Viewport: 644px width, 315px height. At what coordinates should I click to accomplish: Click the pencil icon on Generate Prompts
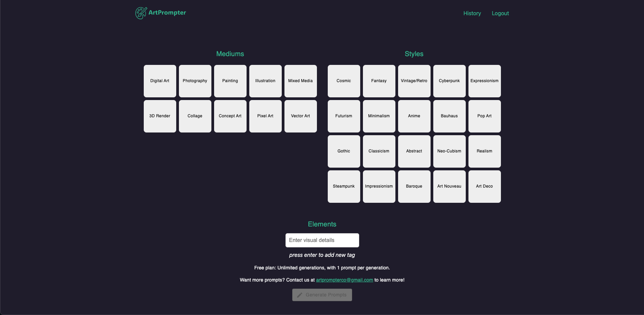click(x=300, y=295)
